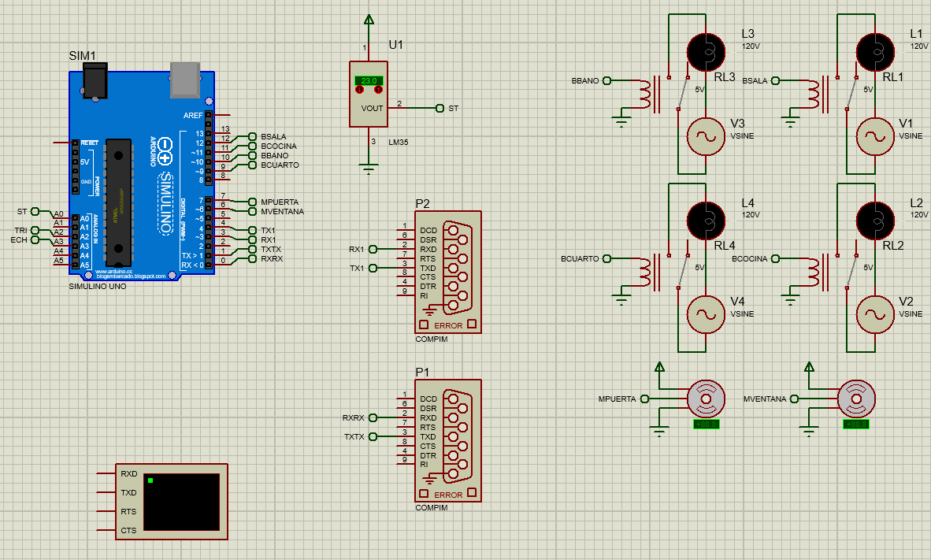Click the BBANO terminal beside Arduino pin 10

pyautogui.click(x=252, y=156)
